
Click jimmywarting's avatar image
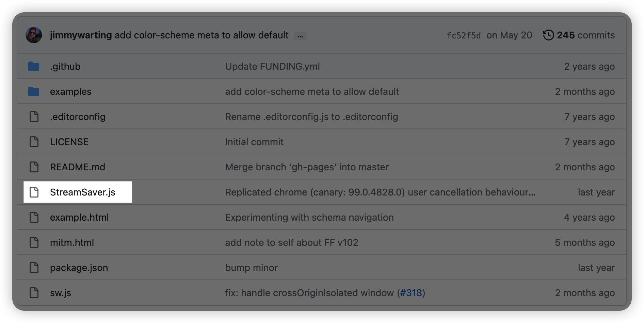pyautogui.click(x=34, y=35)
